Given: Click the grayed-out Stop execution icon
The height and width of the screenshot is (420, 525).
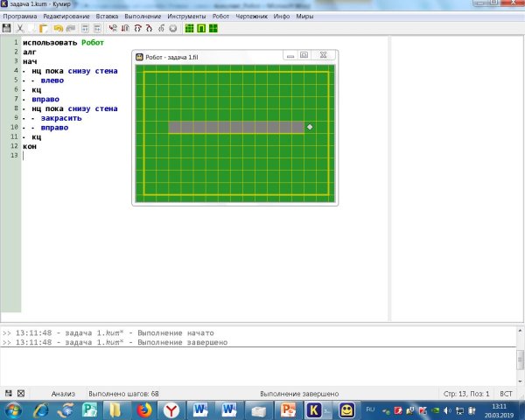Looking at the screenshot, I should pos(172,28).
